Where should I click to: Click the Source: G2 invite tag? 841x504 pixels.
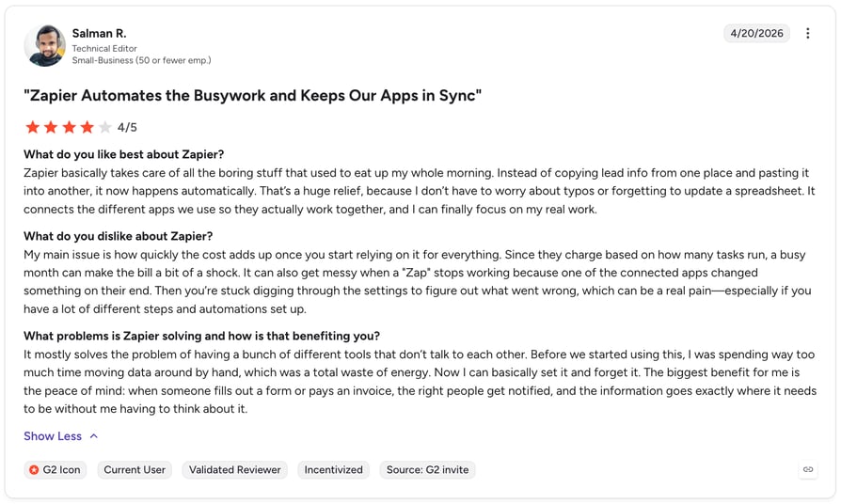tap(427, 470)
